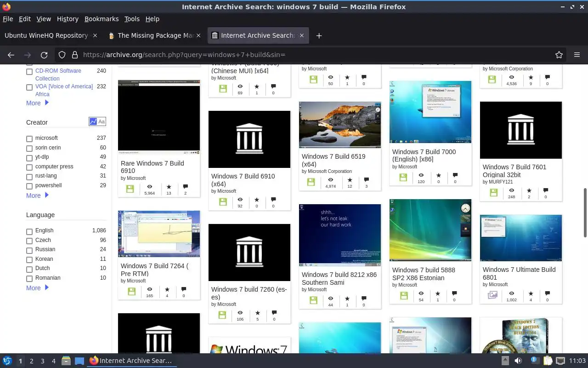The image size is (588, 368).
Task: Switch to workspace 2 in taskbar pager
Action: [x=31, y=361]
